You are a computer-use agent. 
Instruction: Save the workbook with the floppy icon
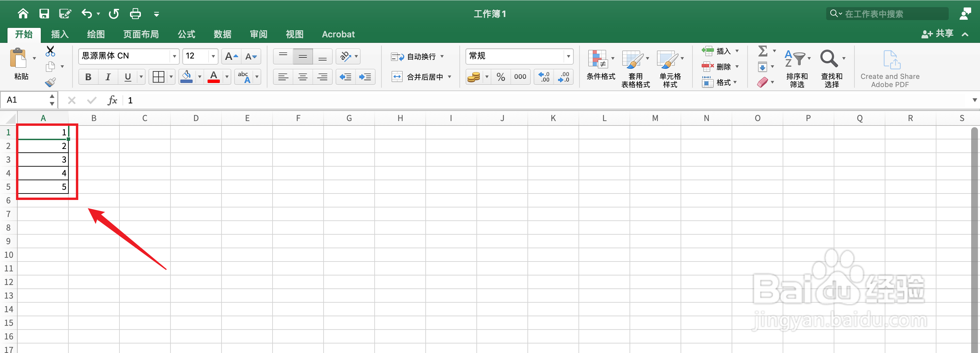pyautogui.click(x=44, y=14)
